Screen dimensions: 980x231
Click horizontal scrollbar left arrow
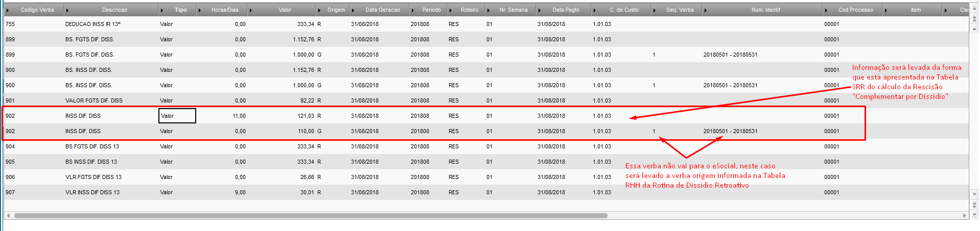coord(7,216)
